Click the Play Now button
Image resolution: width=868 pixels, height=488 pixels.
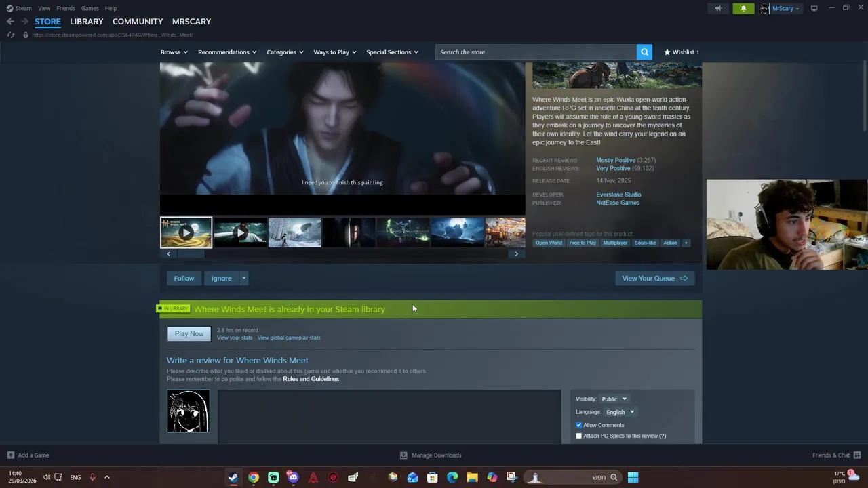point(189,333)
